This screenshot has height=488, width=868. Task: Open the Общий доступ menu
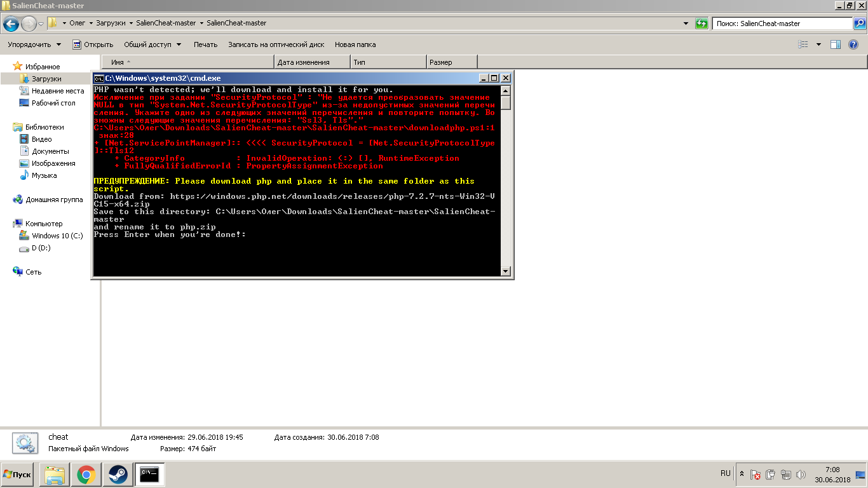coord(153,44)
